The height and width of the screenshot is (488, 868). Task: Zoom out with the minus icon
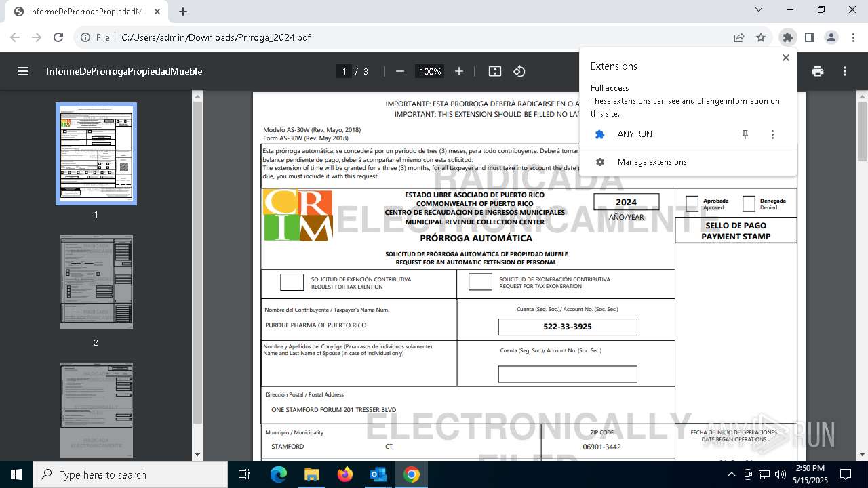(x=400, y=71)
